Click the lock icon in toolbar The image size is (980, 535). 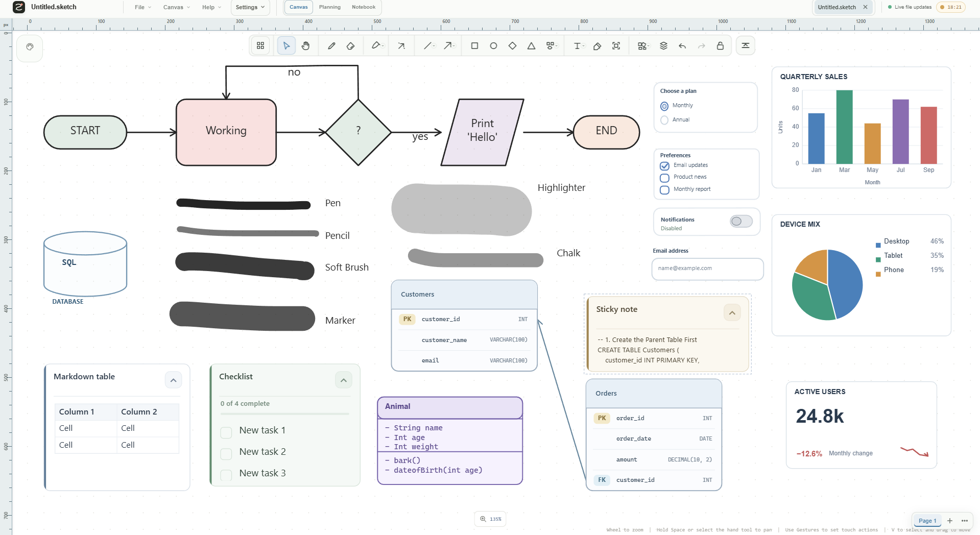(720, 46)
